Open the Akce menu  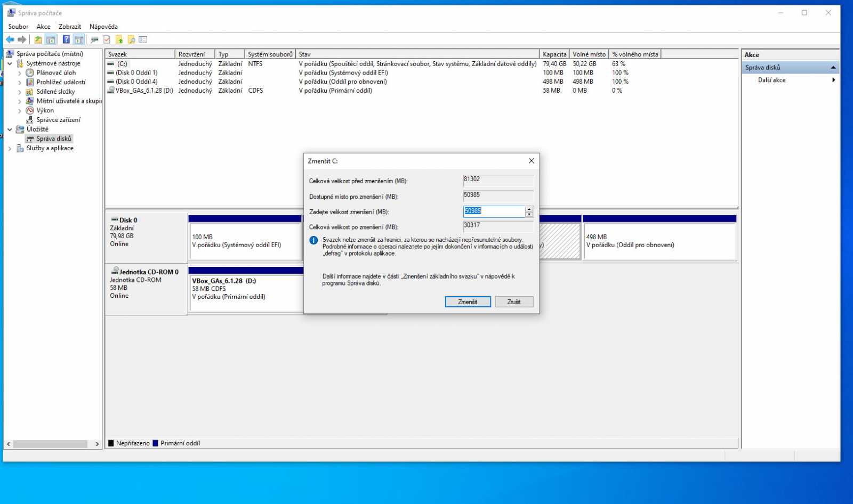(43, 27)
